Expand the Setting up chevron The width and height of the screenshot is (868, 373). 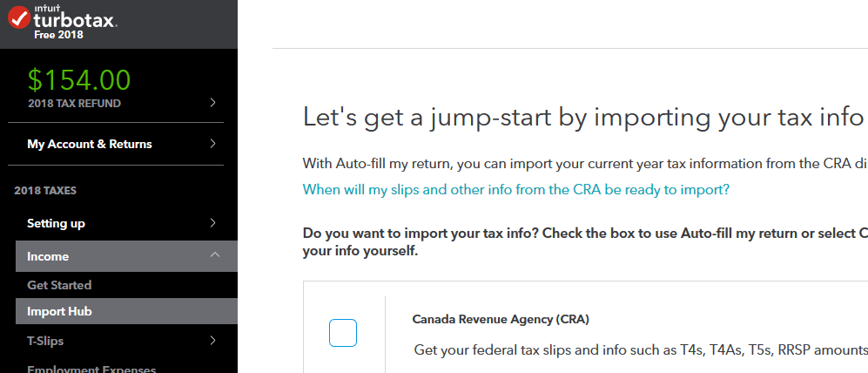(x=213, y=223)
